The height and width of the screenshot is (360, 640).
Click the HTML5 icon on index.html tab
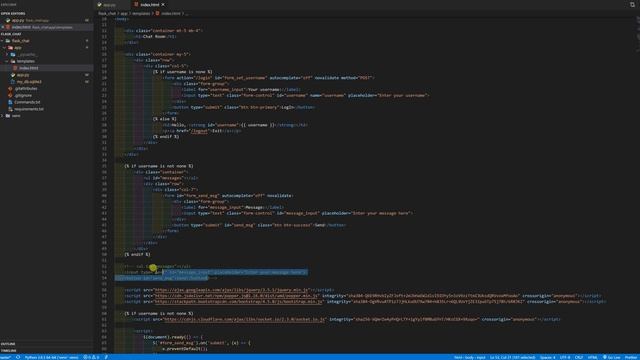[x=136, y=4]
